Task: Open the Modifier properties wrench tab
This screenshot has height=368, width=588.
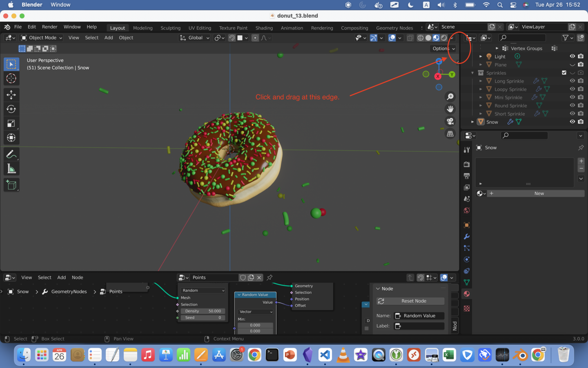Action: (x=467, y=237)
